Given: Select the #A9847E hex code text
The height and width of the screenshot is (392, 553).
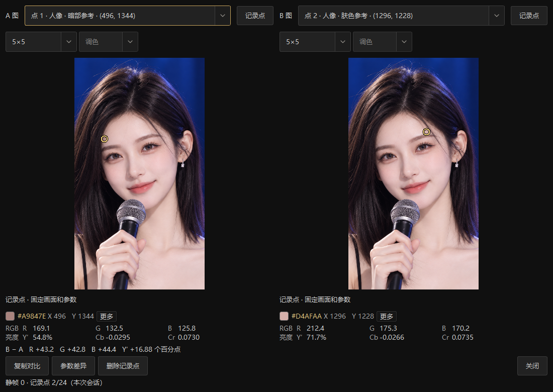Looking at the screenshot, I should click(x=32, y=316).
